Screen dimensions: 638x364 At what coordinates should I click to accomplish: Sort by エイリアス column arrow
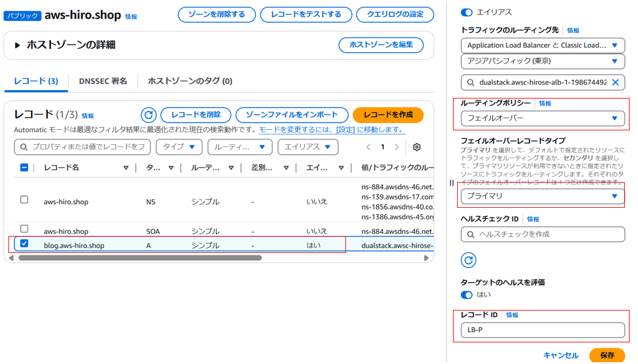[x=341, y=168]
